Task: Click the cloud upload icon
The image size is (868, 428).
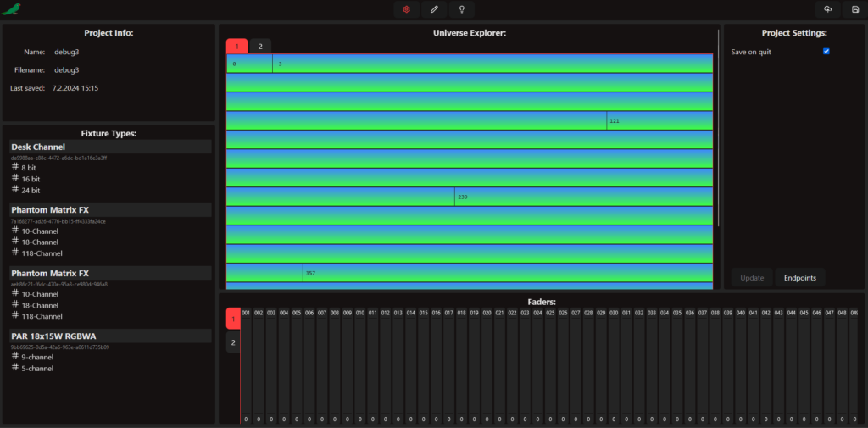Action: click(827, 9)
